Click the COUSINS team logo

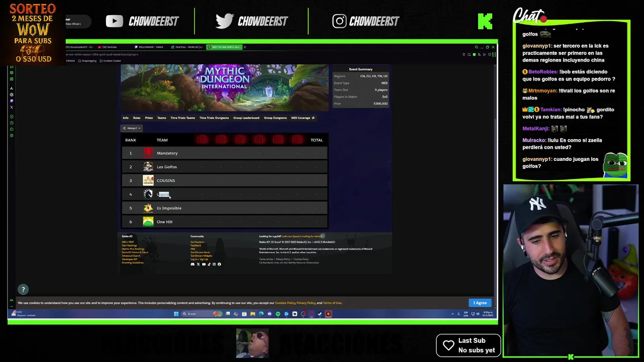click(148, 180)
